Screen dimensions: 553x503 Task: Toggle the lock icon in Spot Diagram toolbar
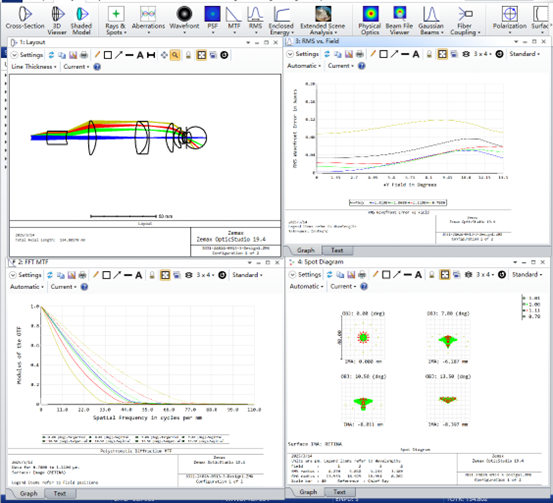coord(431,275)
